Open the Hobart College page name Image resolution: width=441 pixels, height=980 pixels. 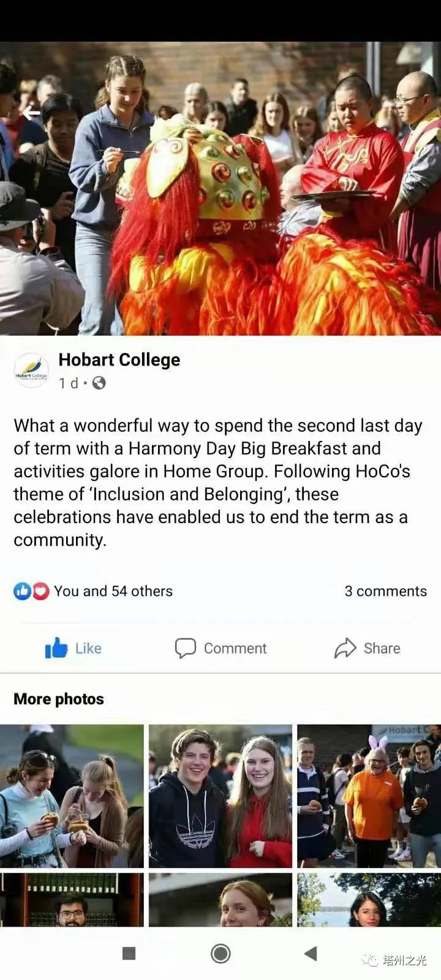coord(119,360)
